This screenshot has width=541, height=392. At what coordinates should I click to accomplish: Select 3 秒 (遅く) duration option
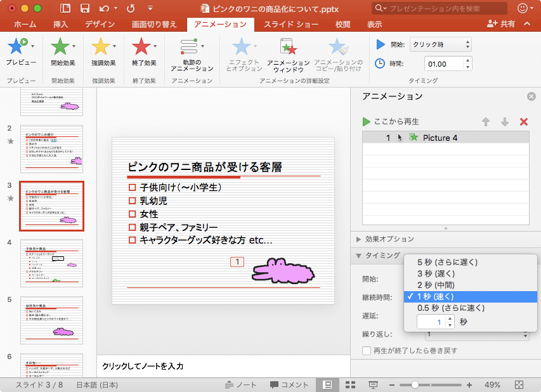[x=470, y=273]
